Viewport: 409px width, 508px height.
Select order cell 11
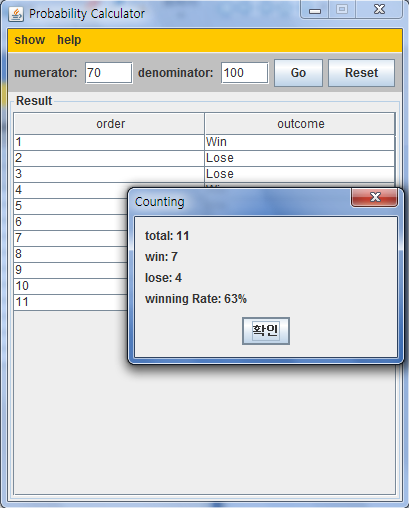pyautogui.click(x=71, y=302)
